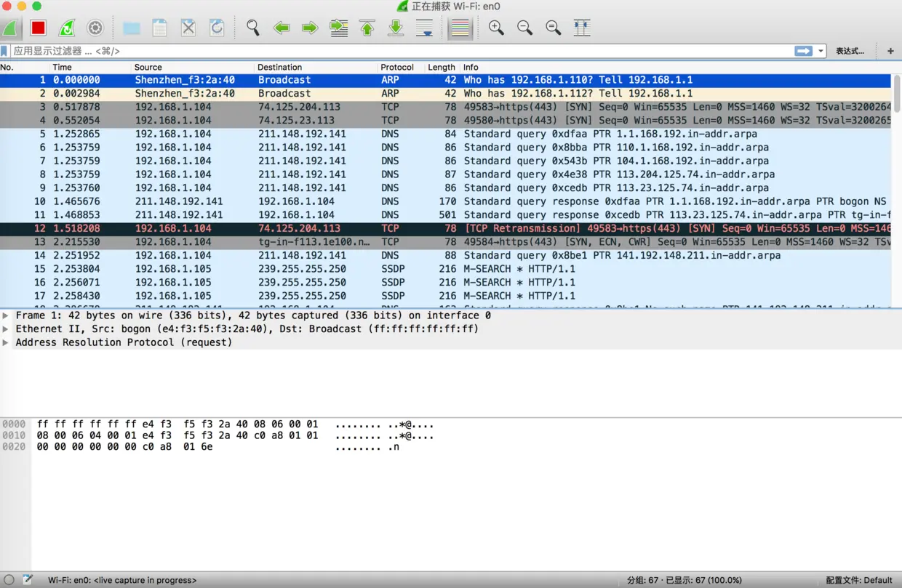The image size is (902, 588).
Task: Select packet 2 ARP who has 192.168.1.112
Action: [445, 93]
